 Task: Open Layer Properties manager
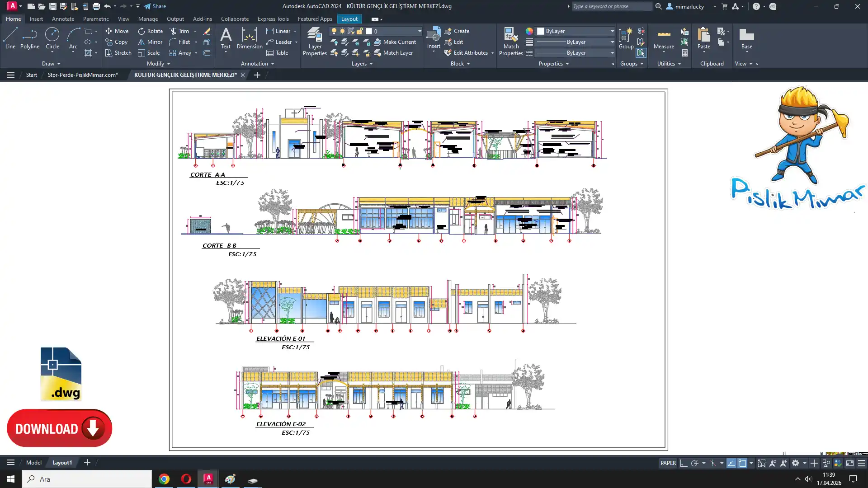point(315,41)
